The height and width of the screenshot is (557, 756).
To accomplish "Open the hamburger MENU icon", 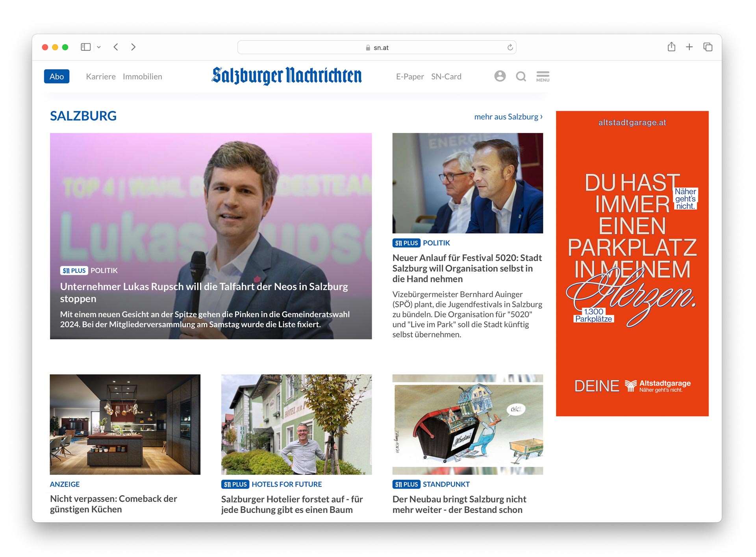I will pyautogui.click(x=543, y=76).
